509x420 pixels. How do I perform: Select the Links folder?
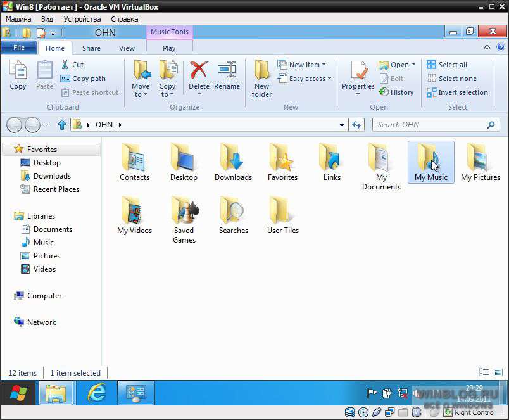tap(332, 162)
